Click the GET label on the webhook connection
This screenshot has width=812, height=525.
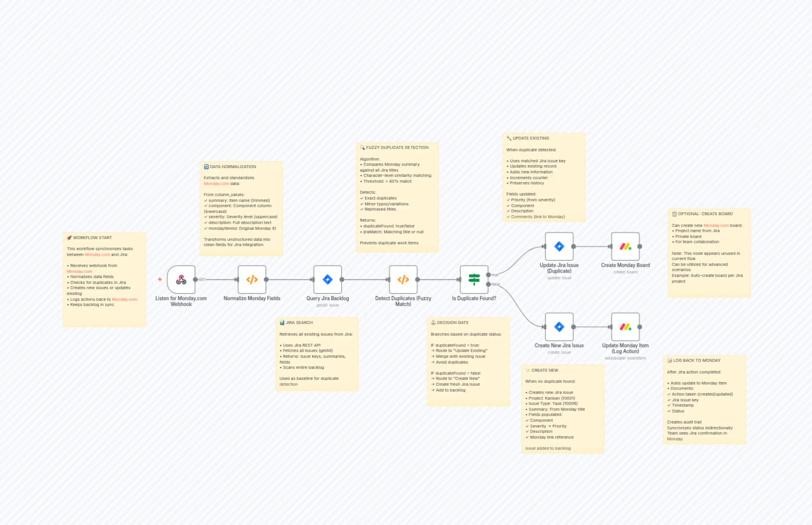click(202, 279)
